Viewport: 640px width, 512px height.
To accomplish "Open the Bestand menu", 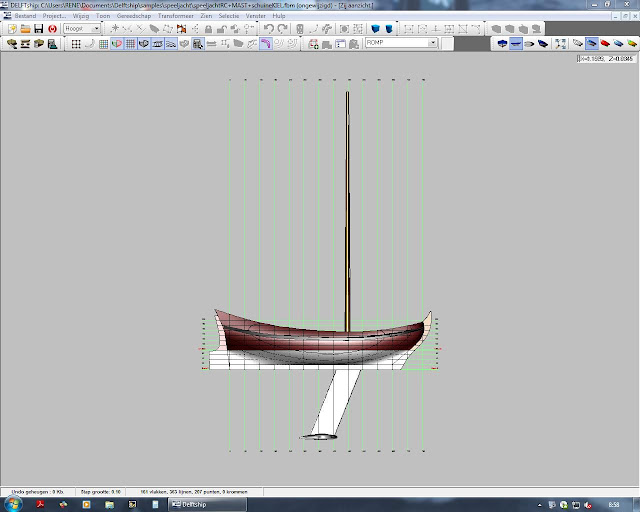I will click(x=25, y=16).
